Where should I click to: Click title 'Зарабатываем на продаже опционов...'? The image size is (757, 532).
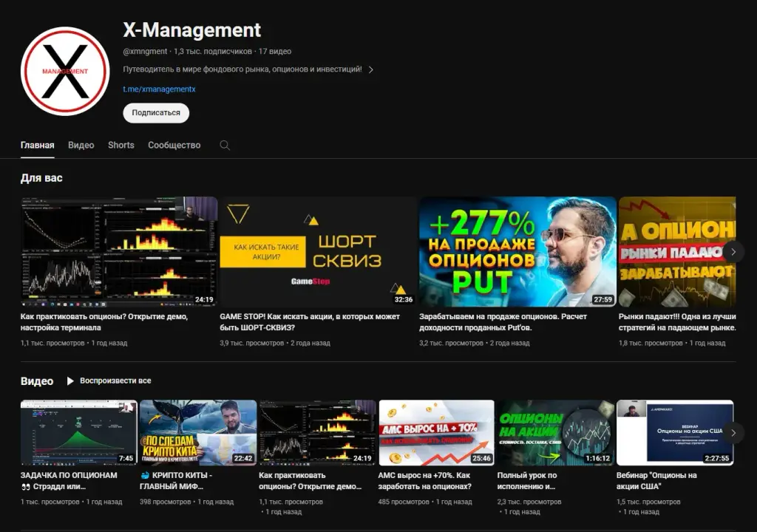(503, 322)
